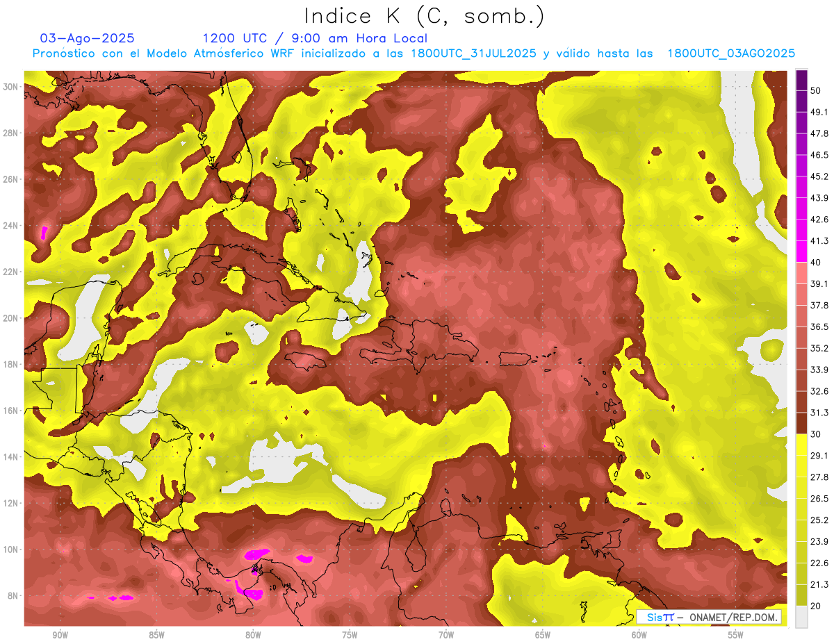Click the legend value "36.5"
834x644 pixels.
pos(819,327)
